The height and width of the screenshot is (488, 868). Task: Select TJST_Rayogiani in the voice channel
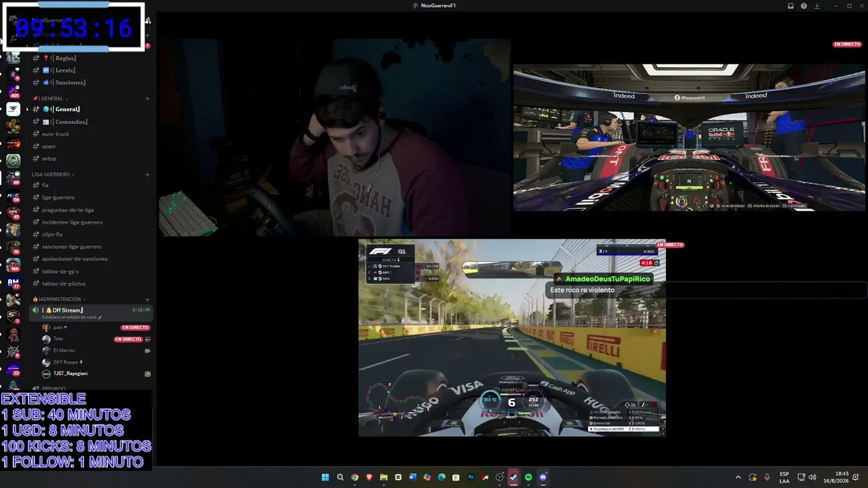(x=96, y=373)
